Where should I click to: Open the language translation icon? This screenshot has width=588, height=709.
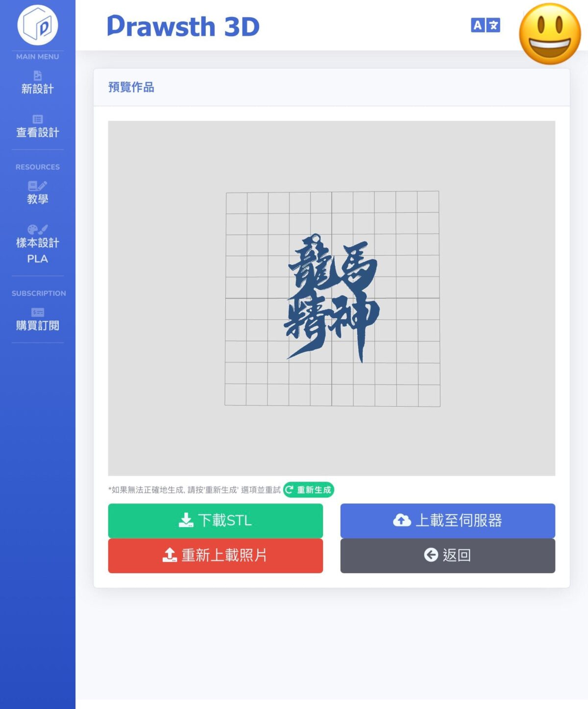coord(485,25)
